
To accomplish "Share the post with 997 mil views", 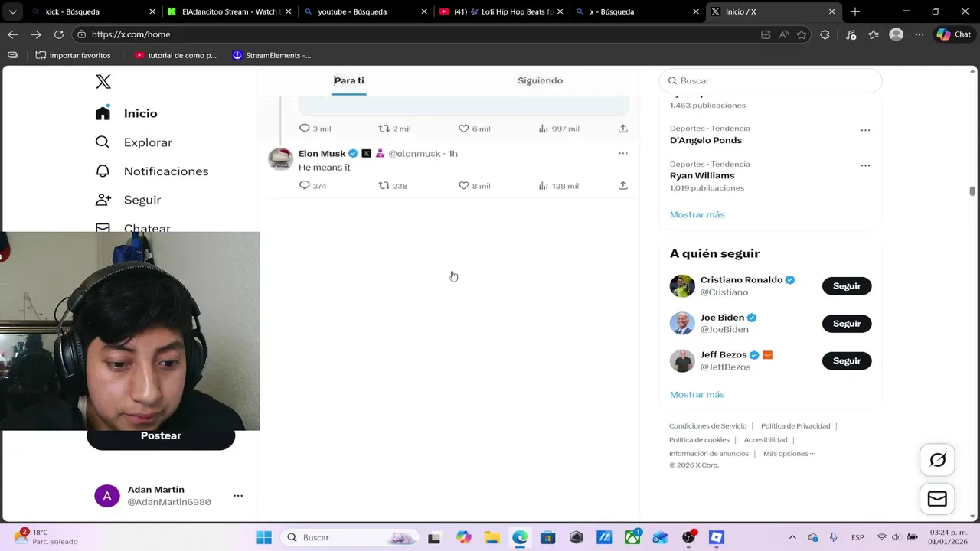I will click(x=623, y=129).
